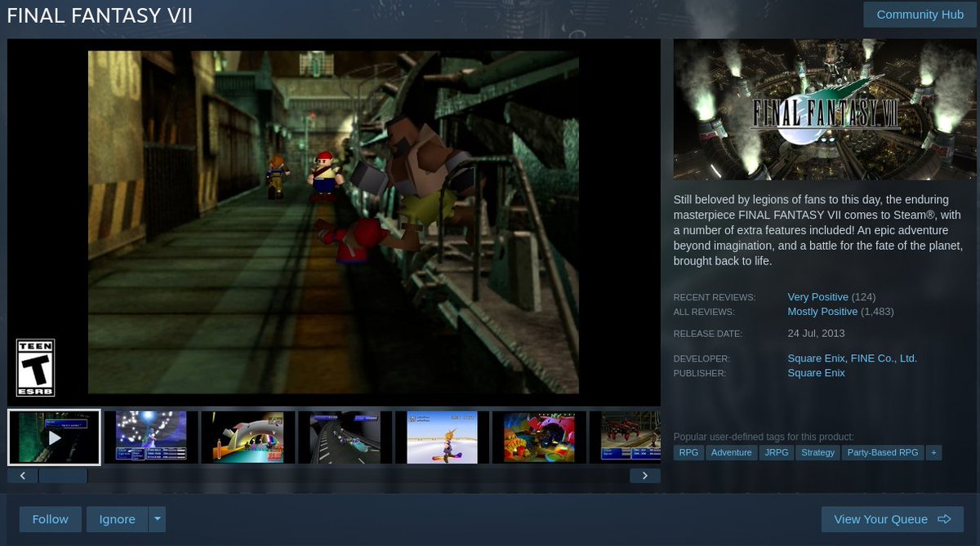Click the main trailer video preview
980x546 pixels.
tap(333, 222)
